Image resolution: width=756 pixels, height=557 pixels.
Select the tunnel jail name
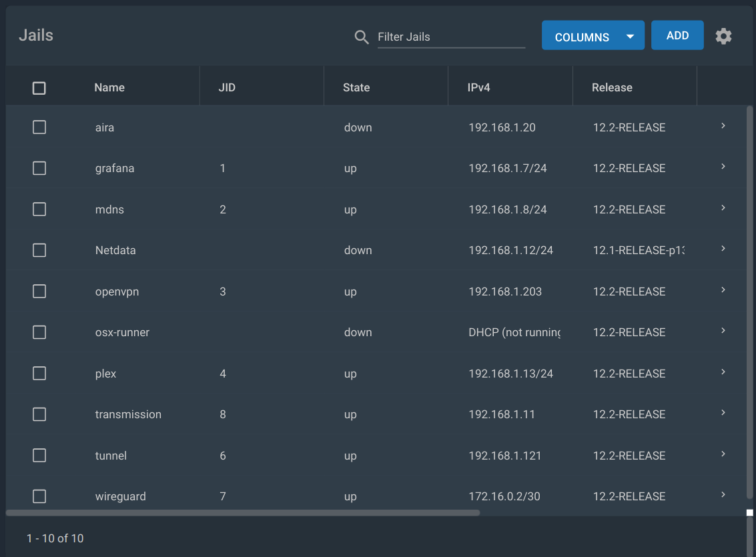click(x=111, y=456)
